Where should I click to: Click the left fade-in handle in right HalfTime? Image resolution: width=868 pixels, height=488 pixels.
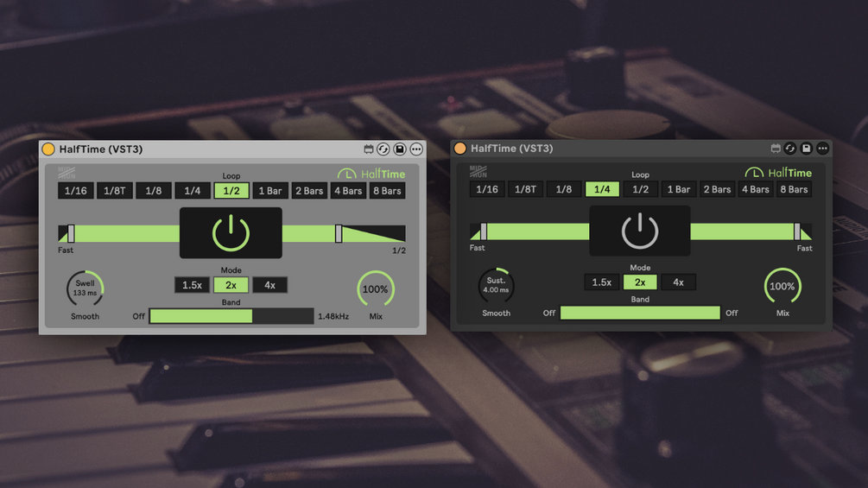[x=484, y=231]
